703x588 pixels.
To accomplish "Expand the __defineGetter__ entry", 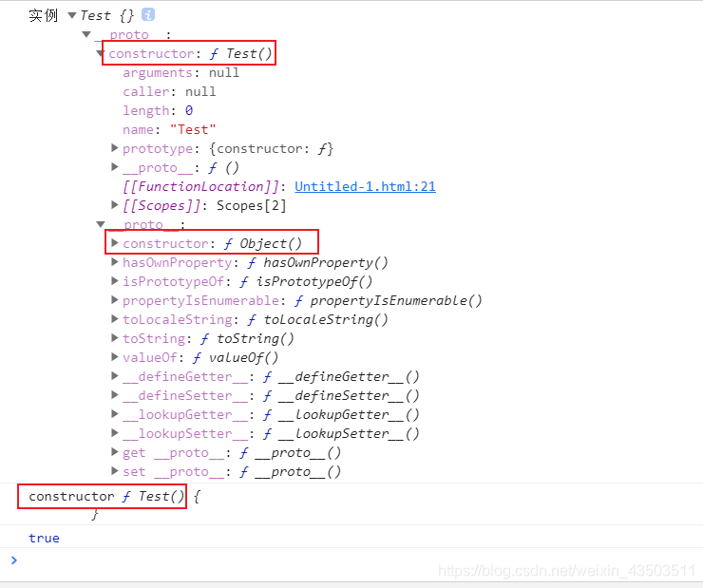I will (115, 375).
